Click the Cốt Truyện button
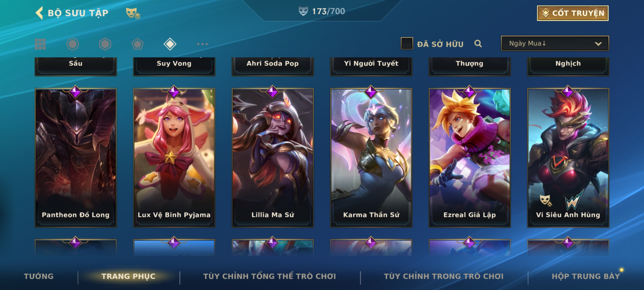The width and height of the screenshot is (644, 290). pos(573,13)
